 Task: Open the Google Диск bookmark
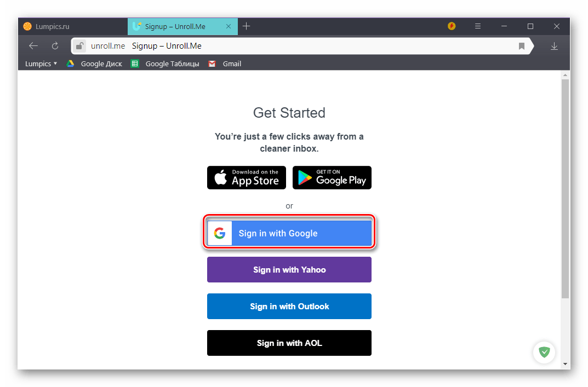pos(94,63)
